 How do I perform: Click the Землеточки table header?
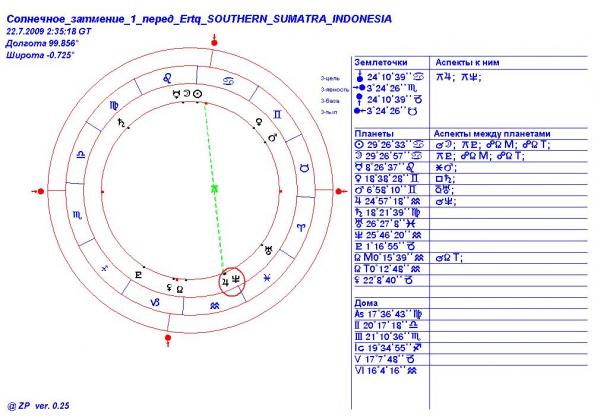click(381, 63)
